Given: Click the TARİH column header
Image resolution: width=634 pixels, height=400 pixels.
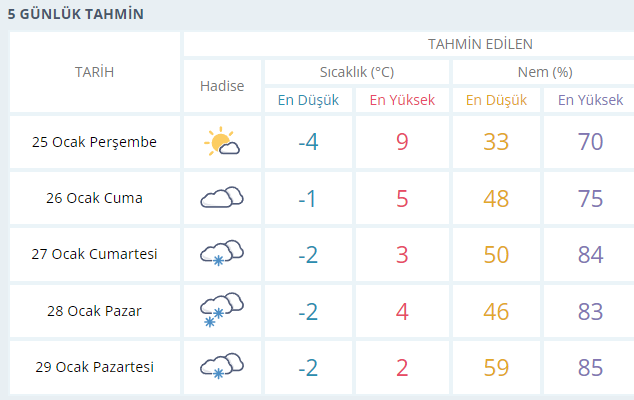Looking at the screenshot, I should coord(94,71).
